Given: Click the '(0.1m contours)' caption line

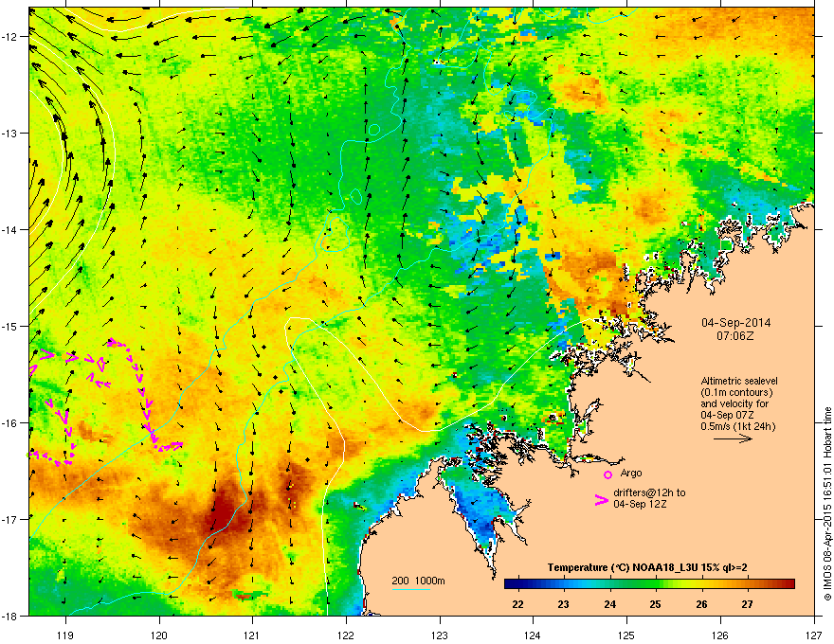Looking at the screenshot, I should [736, 392].
